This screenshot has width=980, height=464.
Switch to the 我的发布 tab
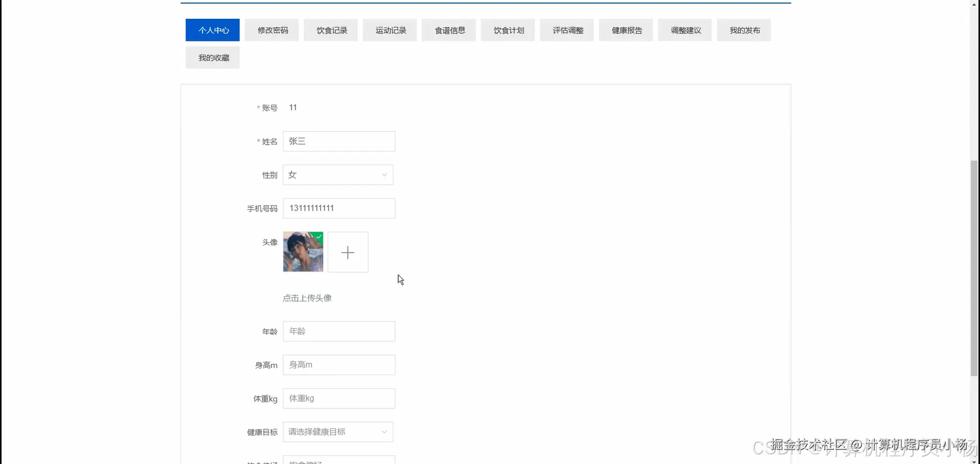tap(744, 30)
